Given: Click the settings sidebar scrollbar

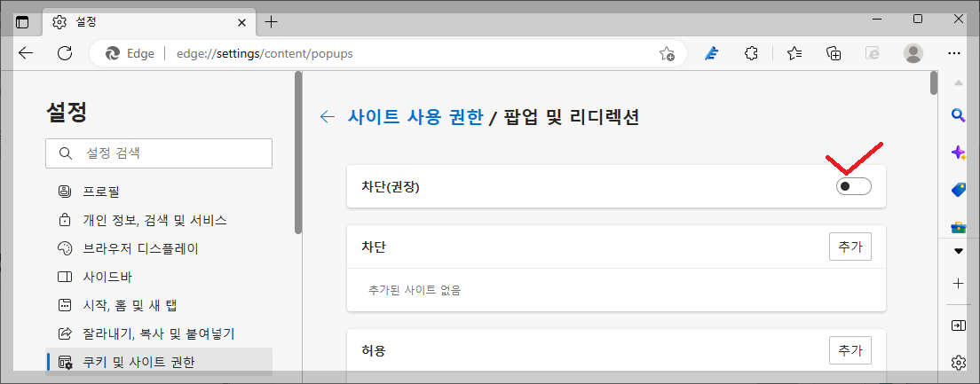Looking at the screenshot, I should coord(298,153).
